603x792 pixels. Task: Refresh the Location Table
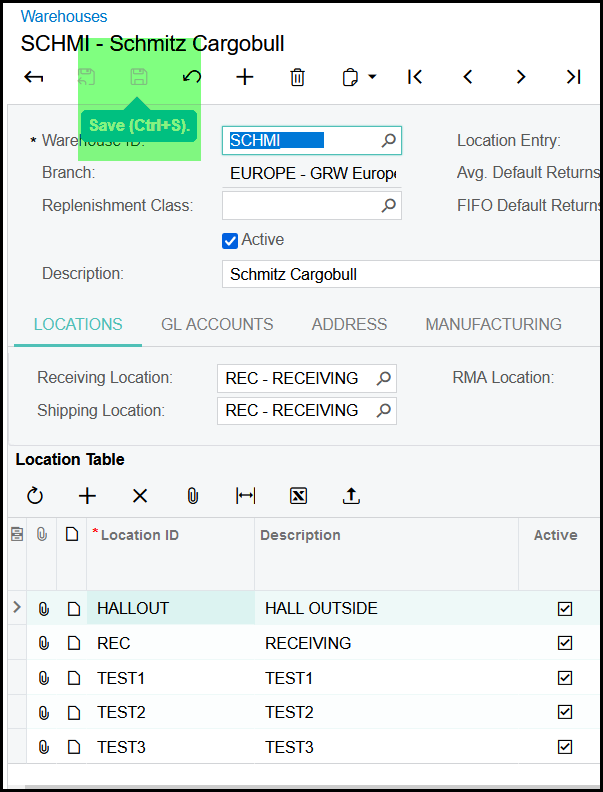click(x=35, y=496)
